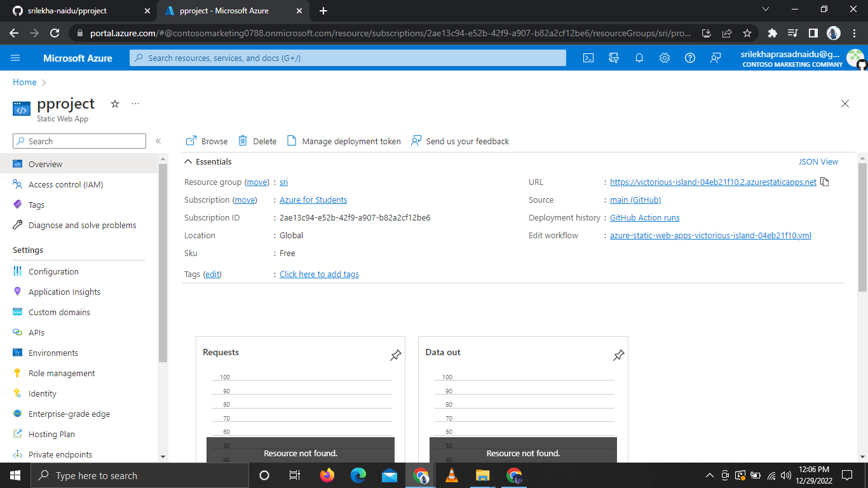
Task: Open the Azure portal settings gear
Action: (x=665, y=58)
